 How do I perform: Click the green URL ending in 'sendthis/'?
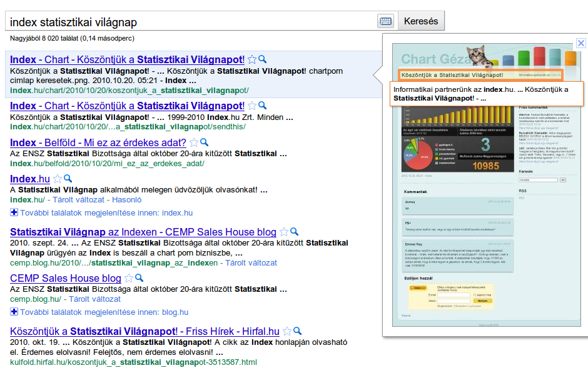click(128, 127)
